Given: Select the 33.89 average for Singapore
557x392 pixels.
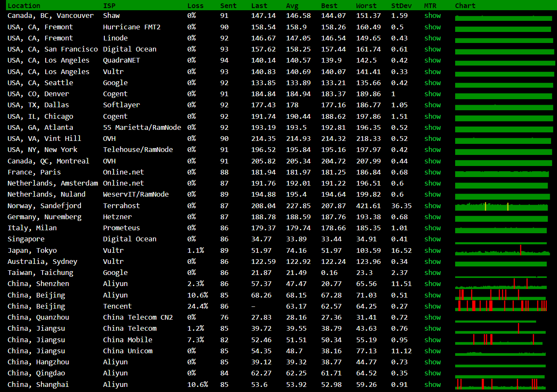Looking at the screenshot, I should coord(297,239).
